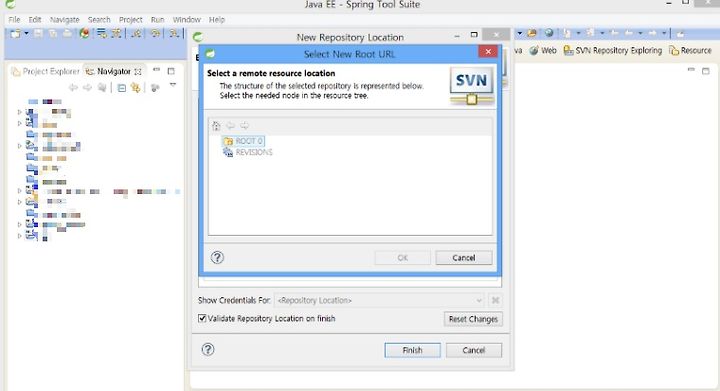The height and width of the screenshot is (391, 720).
Task: Switch to the Web perspective
Action: point(543,50)
